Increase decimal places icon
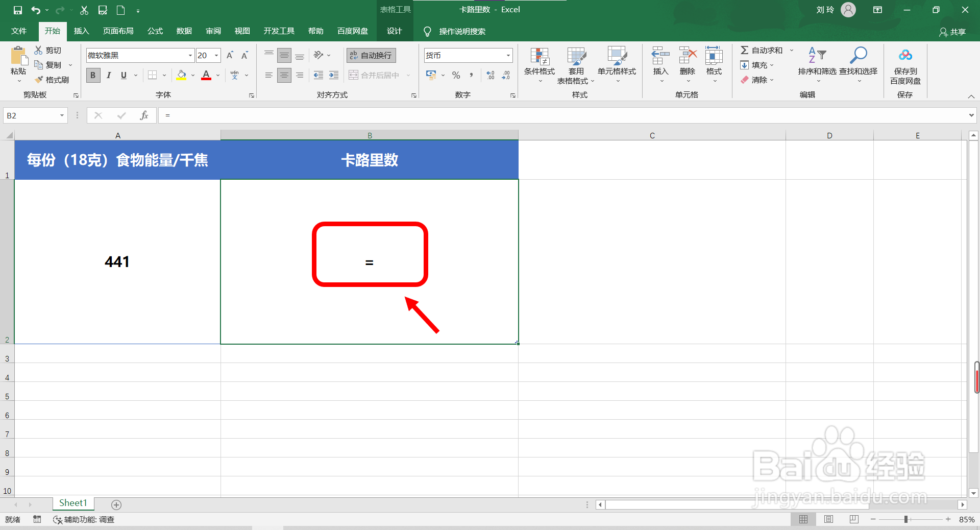This screenshot has height=530, width=980. [x=491, y=75]
